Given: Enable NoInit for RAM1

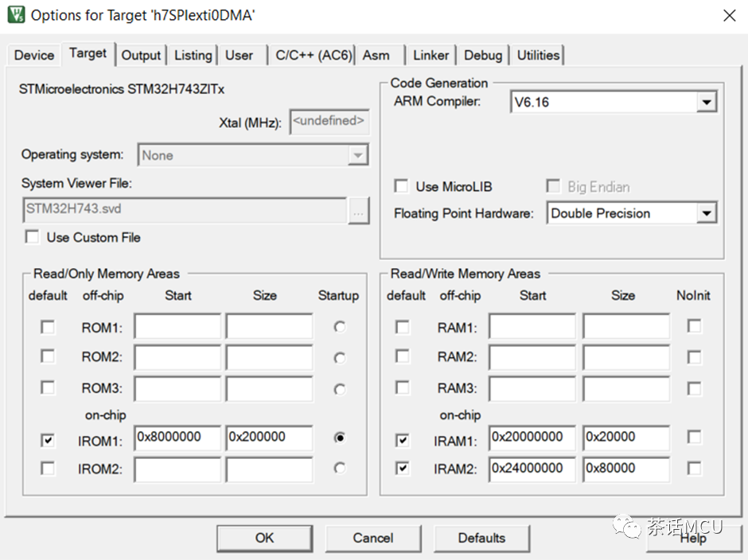Looking at the screenshot, I should point(694,326).
